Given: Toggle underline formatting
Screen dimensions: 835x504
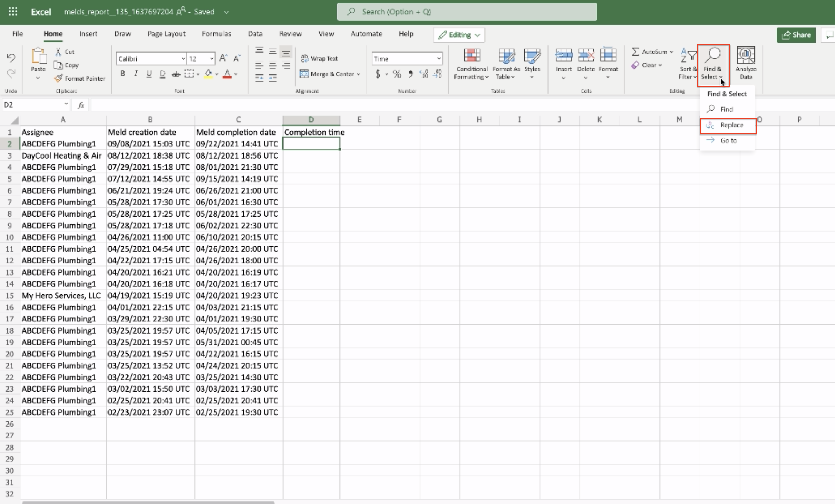Looking at the screenshot, I should tap(149, 74).
